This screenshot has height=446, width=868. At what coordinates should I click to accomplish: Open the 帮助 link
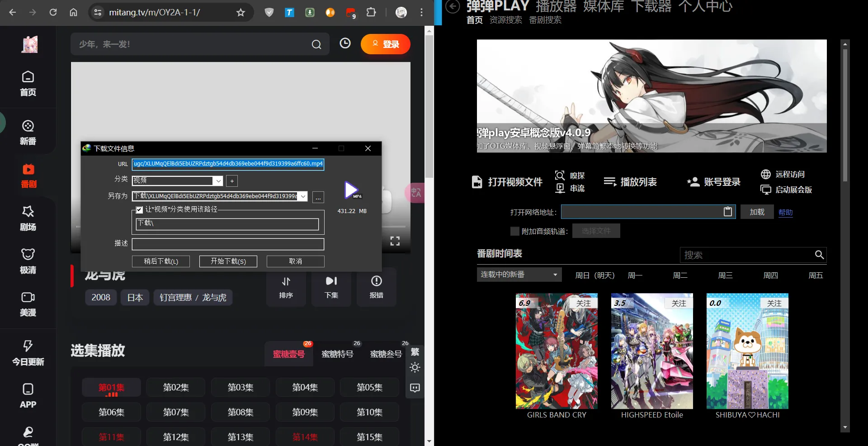tap(785, 212)
